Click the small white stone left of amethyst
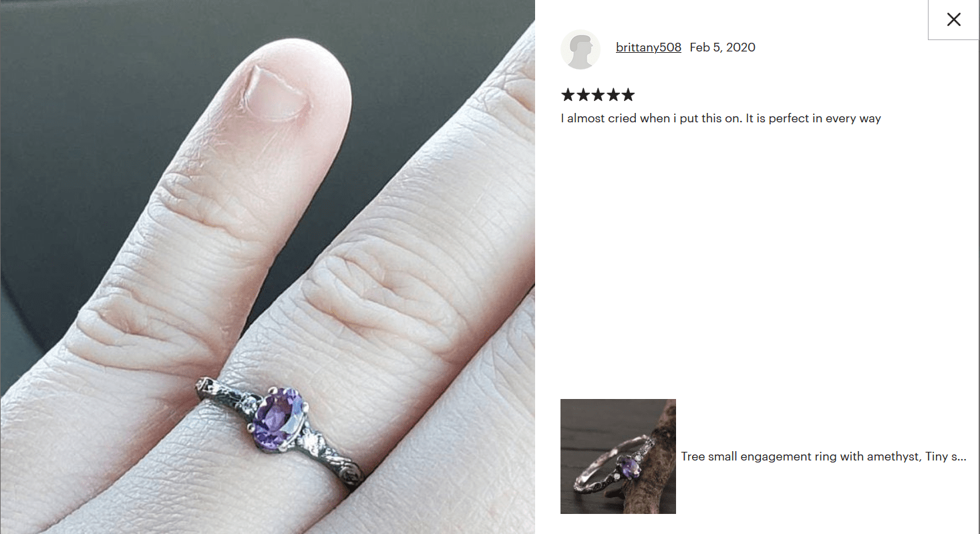 click(249, 404)
